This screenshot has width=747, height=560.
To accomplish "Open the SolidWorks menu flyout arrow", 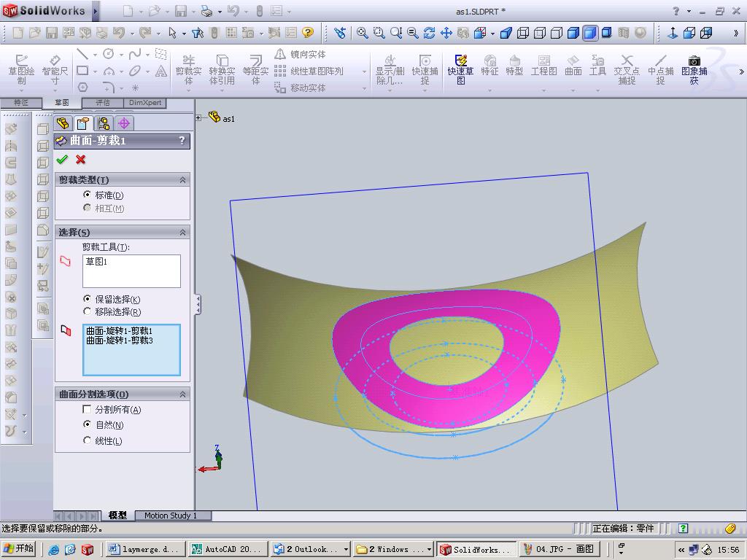I will coord(95,11).
